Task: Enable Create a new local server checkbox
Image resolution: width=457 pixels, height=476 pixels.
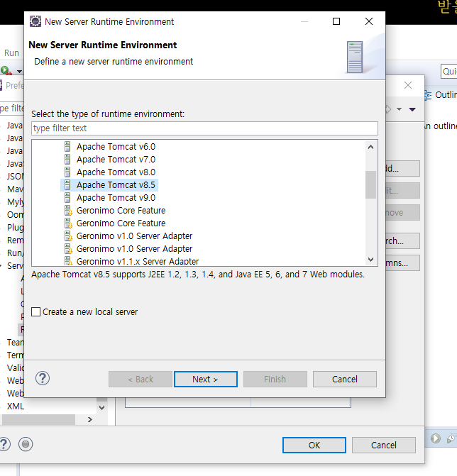Action: [x=35, y=311]
